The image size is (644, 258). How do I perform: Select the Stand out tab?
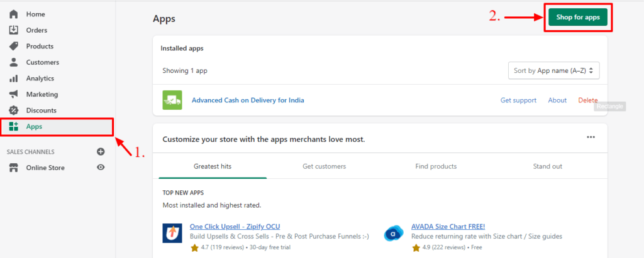(547, 166)
